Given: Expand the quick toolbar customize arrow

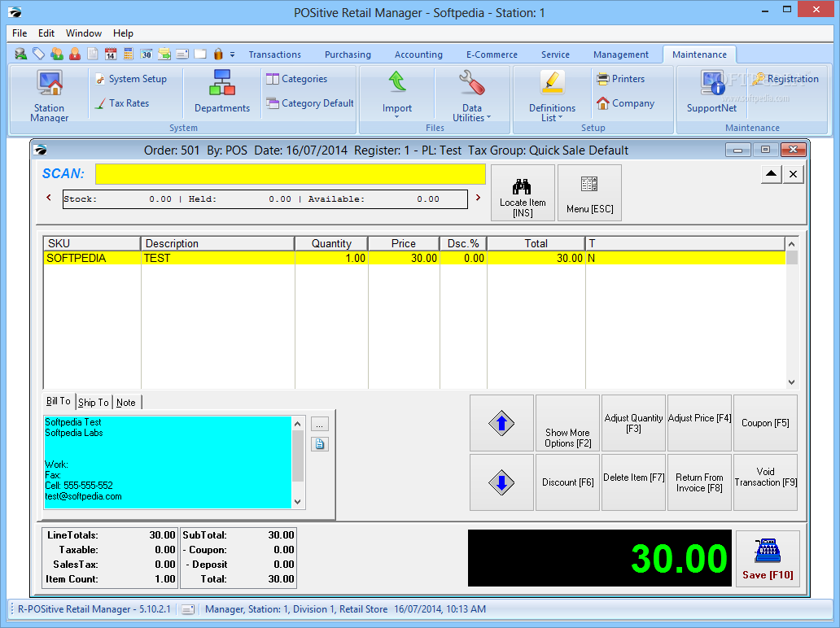Looking at the screenshot, I should pyautogui.click(x=232, y=55).
